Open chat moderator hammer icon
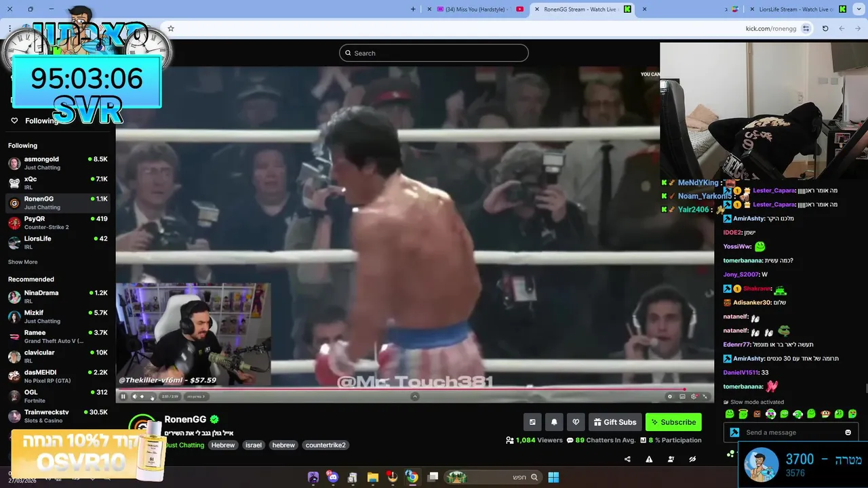Image resolution: width=868 pixels, height=488 pixels. [734, 432]
